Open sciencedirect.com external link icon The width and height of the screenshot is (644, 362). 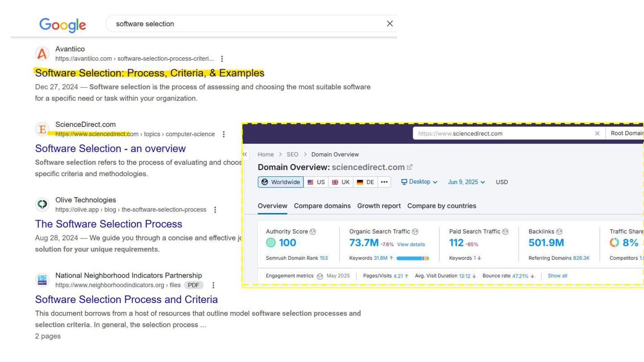(x=410, y=167)
